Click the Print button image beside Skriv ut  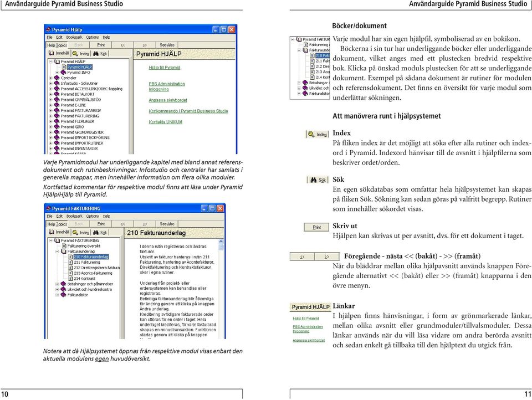coord(316,227)
